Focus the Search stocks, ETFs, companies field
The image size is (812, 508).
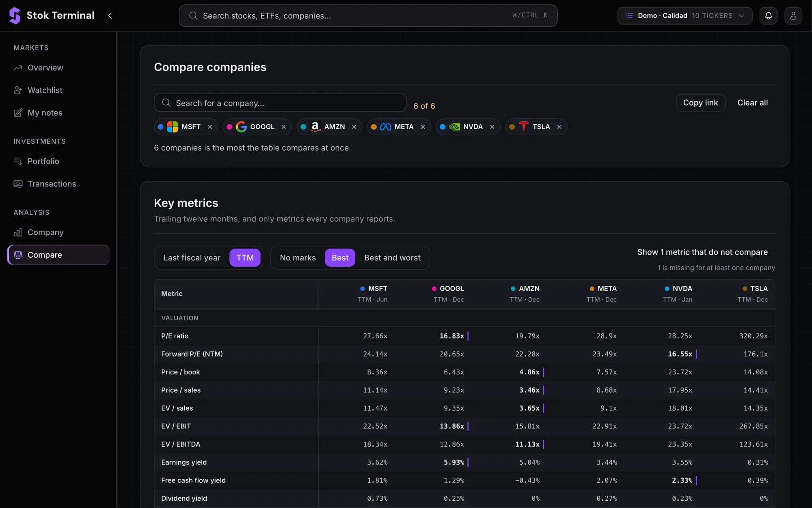click(368, 16)
